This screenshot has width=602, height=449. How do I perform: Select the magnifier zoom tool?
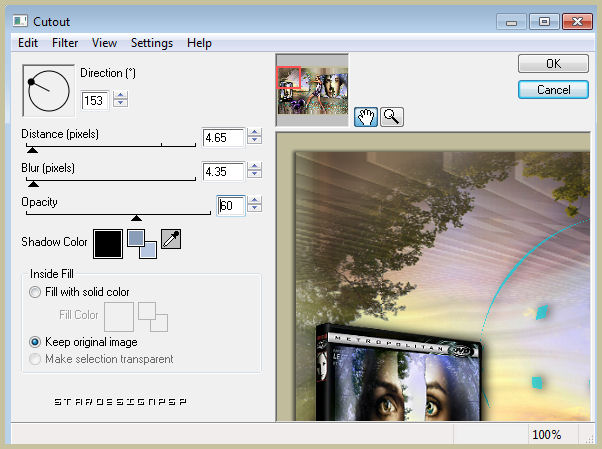point(392,117)
